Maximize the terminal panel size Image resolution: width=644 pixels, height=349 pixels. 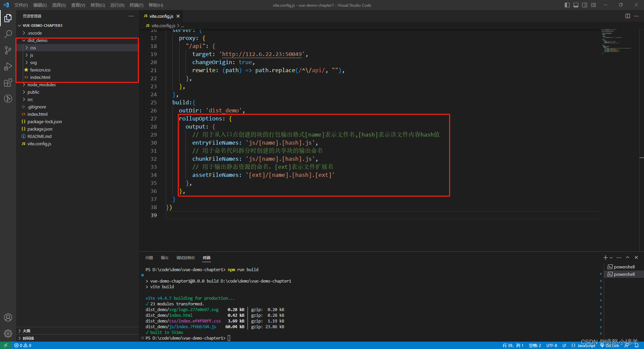tap(628, 258)
